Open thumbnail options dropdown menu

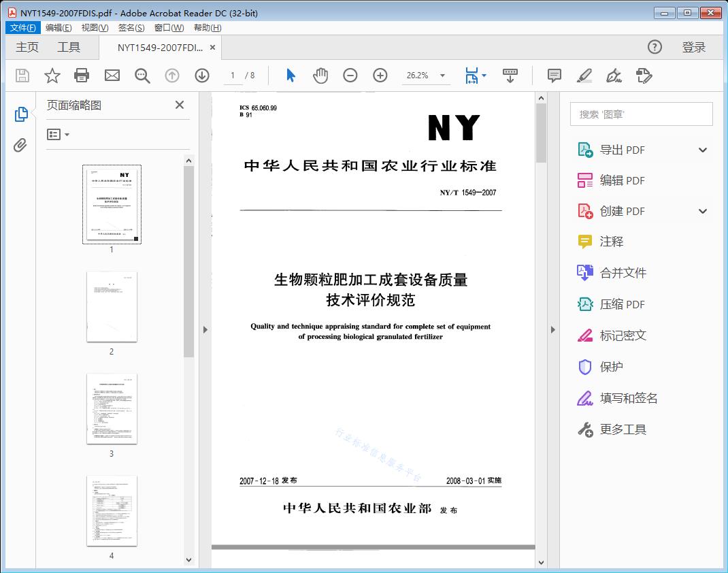[x=59, y=135]
